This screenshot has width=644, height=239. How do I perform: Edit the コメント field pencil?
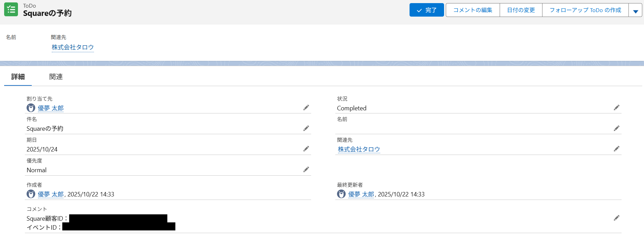[x=616, y=218]
